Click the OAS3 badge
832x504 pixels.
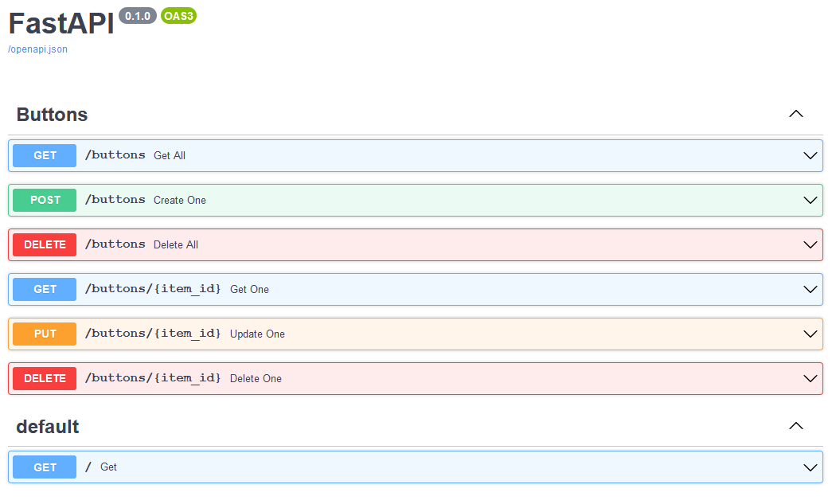[178, 16]
